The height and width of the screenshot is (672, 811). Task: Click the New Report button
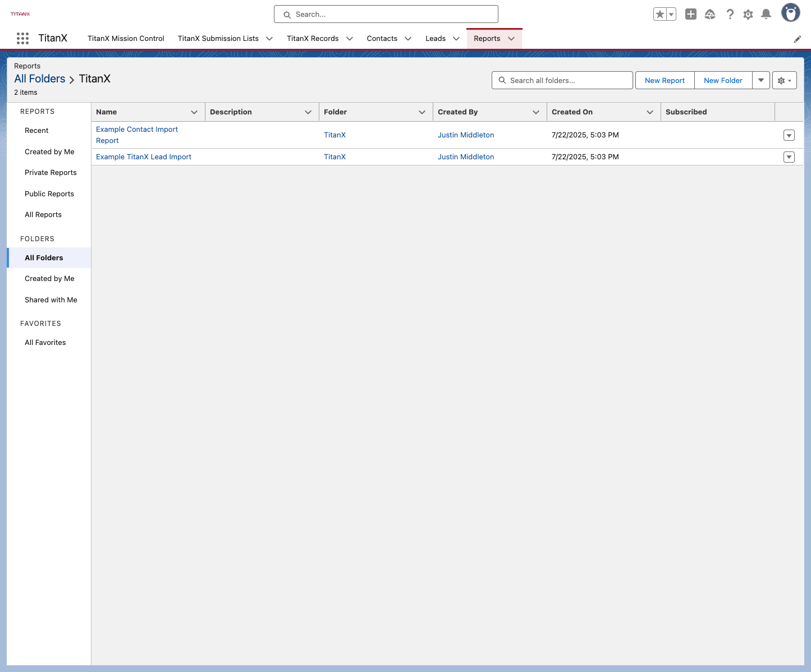click(x=665, y=80)
